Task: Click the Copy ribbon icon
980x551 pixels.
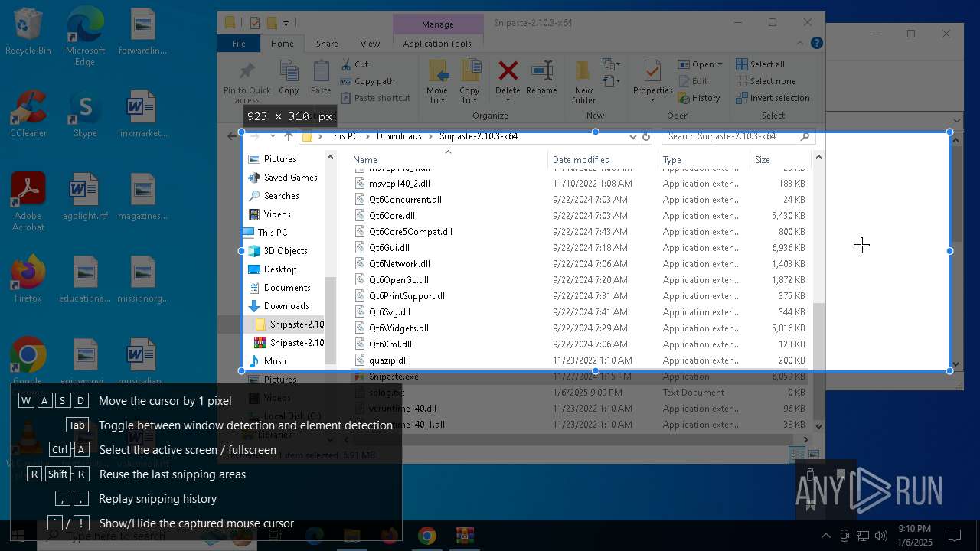Action: tap(289, 72)
